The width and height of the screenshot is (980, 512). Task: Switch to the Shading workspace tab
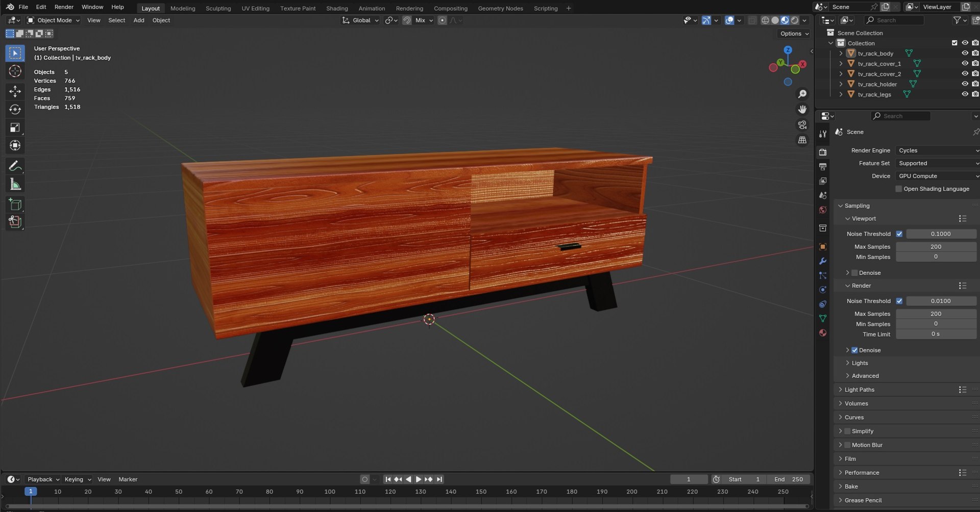pos(337,8)
